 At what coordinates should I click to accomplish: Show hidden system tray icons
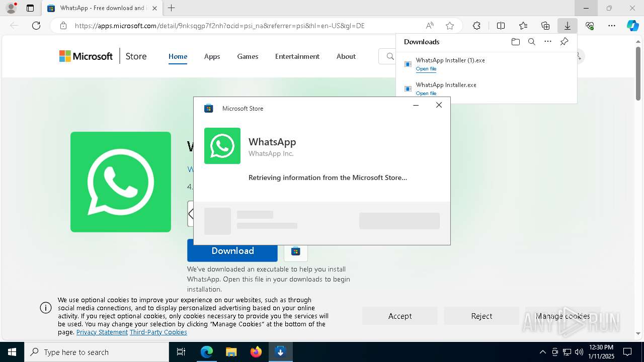click(x=542, y=352)
